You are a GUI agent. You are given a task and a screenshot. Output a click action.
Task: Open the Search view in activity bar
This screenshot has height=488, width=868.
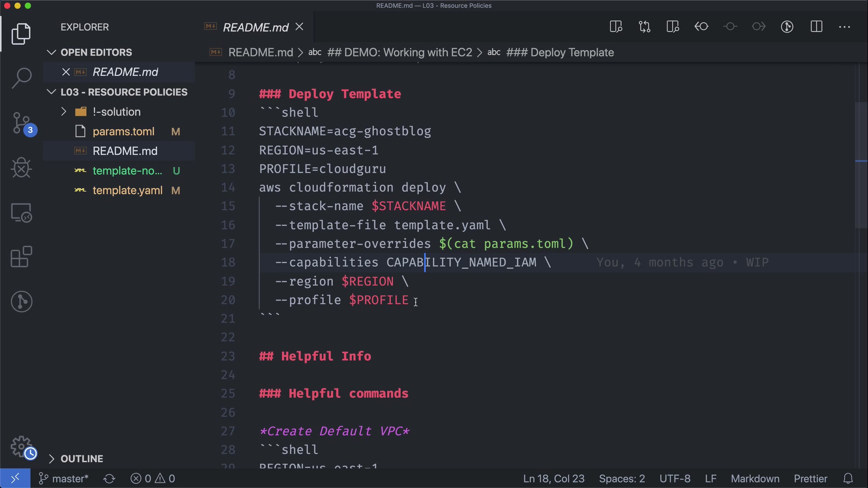21,78
